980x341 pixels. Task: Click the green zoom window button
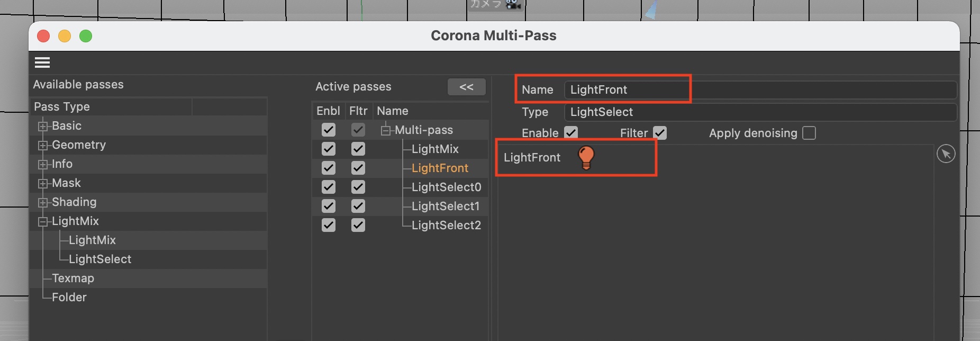pos(86,36)
